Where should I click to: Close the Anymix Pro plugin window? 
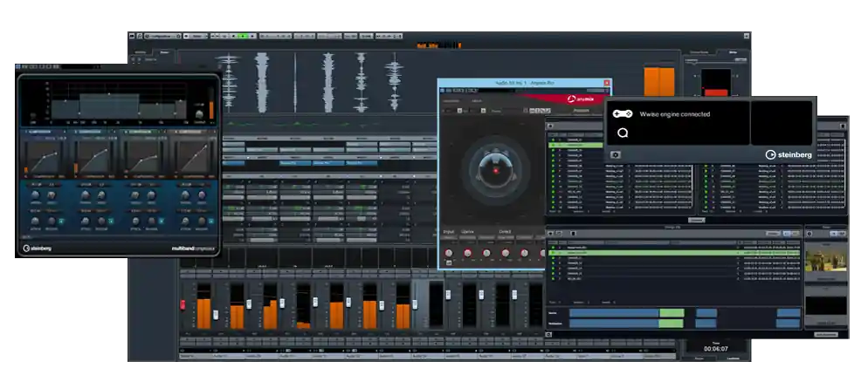pyautogui.click(x=607, y=83)
